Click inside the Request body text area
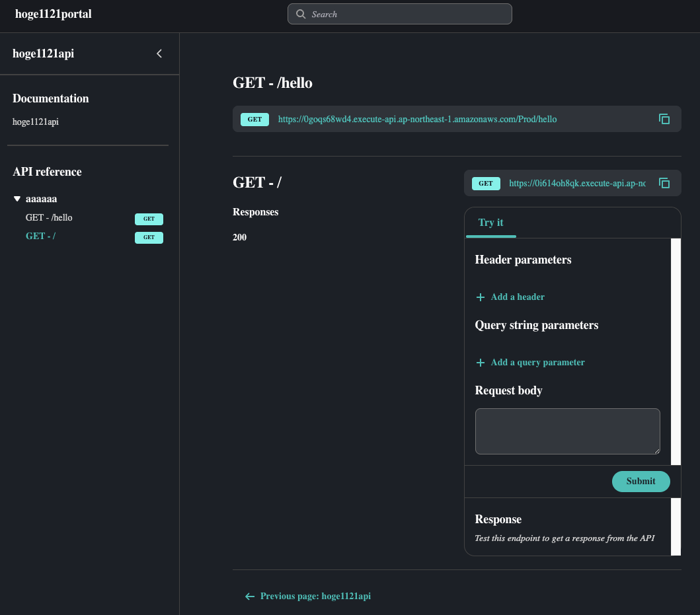This screenshot has height=615, width=700. 567,431
